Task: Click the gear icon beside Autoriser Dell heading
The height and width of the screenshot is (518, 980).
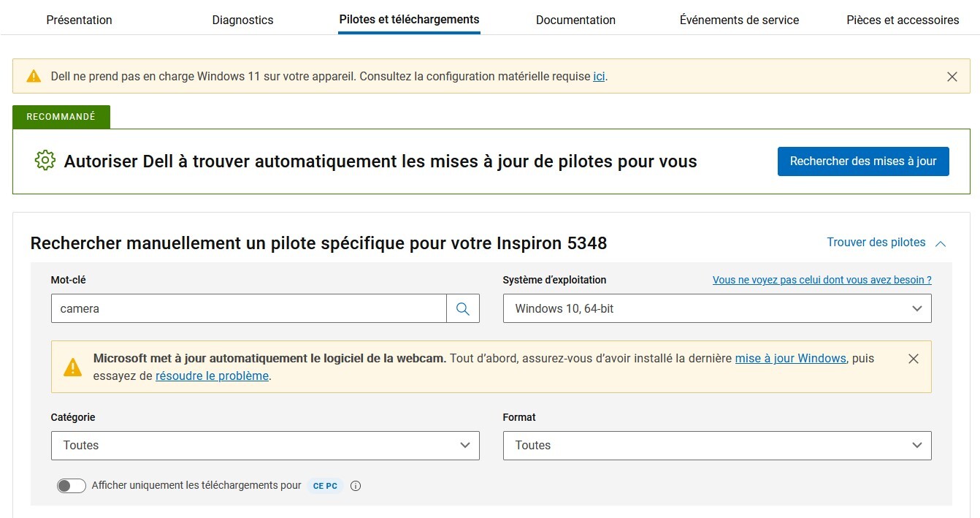Action: click(x=45, y=161)
